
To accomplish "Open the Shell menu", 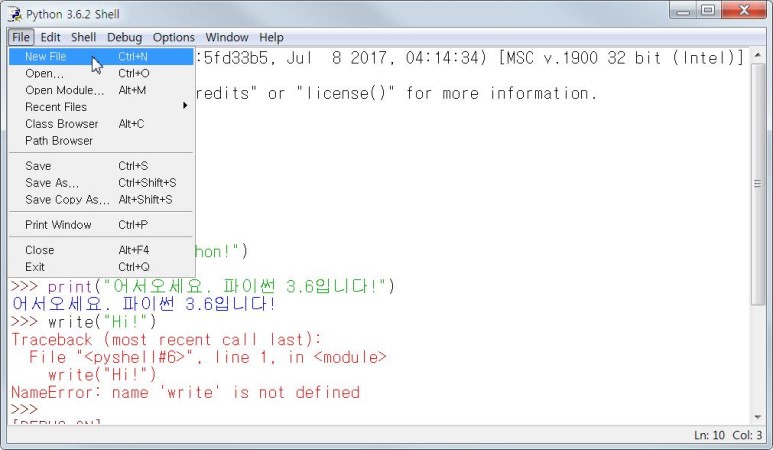I will click(83, 37).
